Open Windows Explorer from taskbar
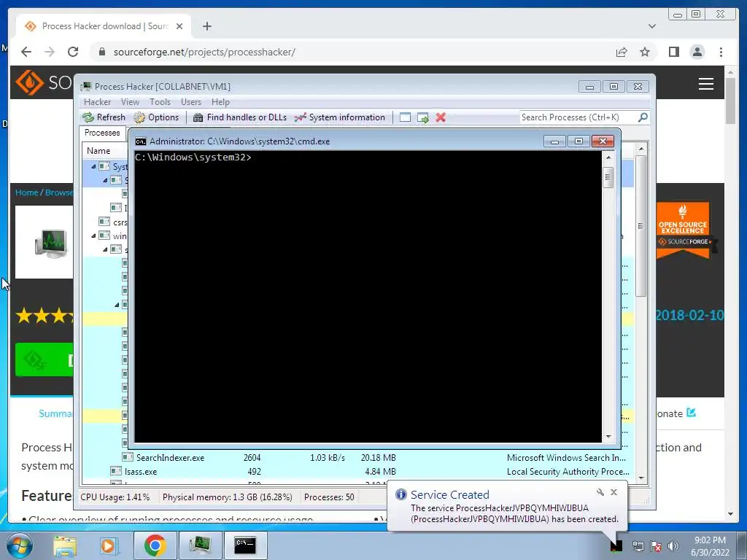Image resolution: width=747 pixels, height=560 pixels. click(65, 545)
